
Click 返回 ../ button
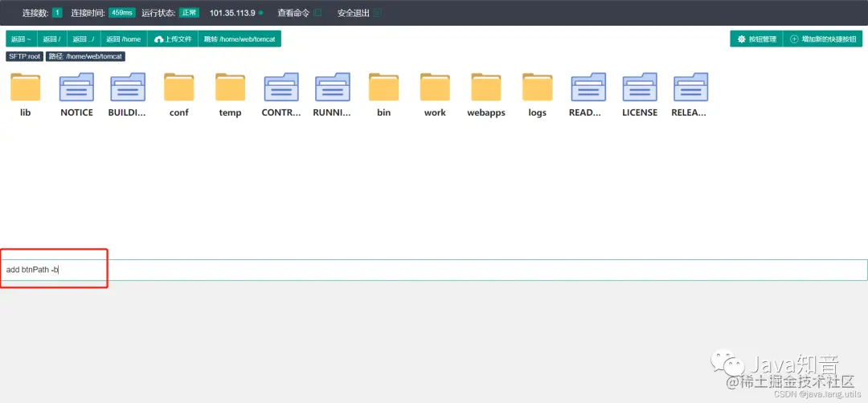[84, 39]
